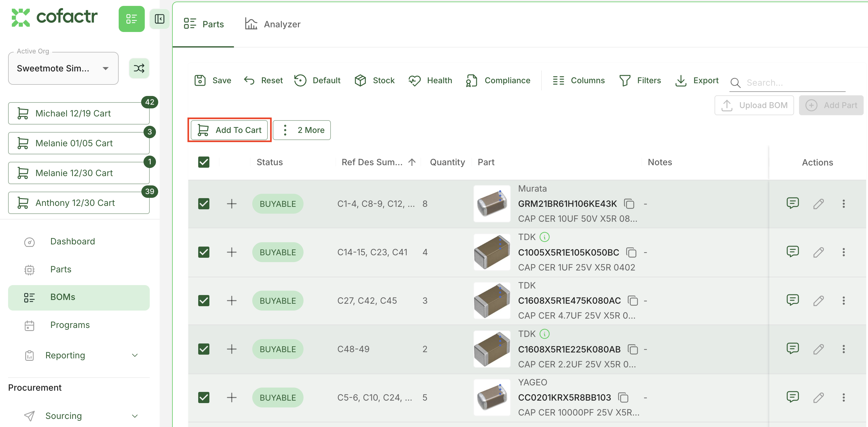This screenshot has height=427, width=868.
Task: Click the shuffle switch org icon
Action: click(x=139, y=68)
